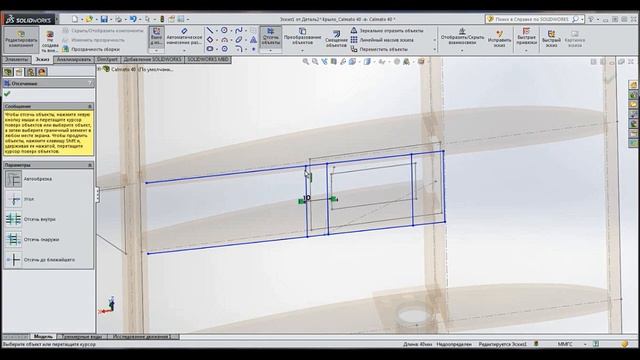Click the SOLIDWORKS help search field
This screenshot has height=360, width=640.
pos(531,19)
